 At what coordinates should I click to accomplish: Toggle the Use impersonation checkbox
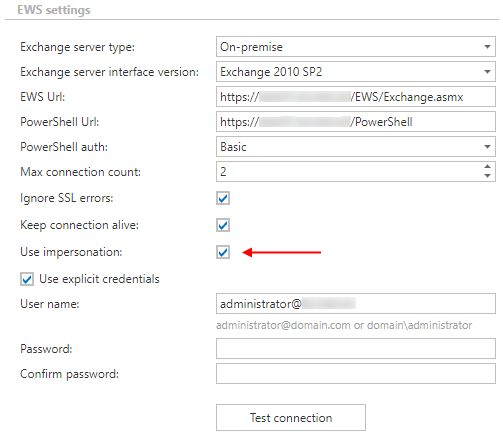tap(223, 252)
